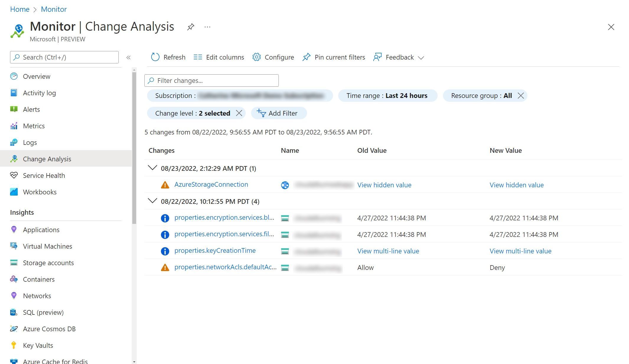Clear the Change level filter
The height and width of the screenshot is (364, 629).
coord(239,113)
